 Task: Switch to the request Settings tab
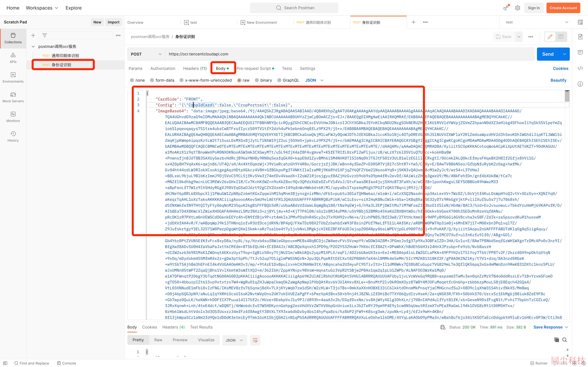[x=307, y=69]
